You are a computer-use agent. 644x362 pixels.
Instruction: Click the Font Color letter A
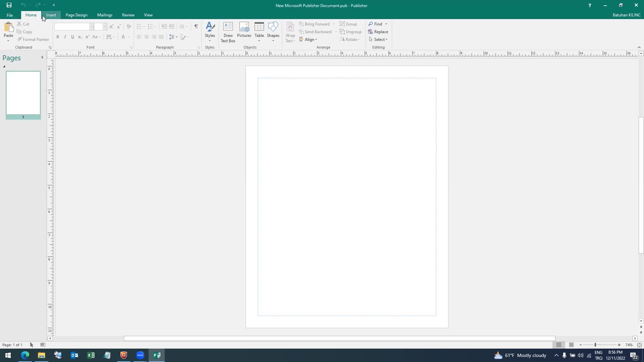(x=123, y=37)
